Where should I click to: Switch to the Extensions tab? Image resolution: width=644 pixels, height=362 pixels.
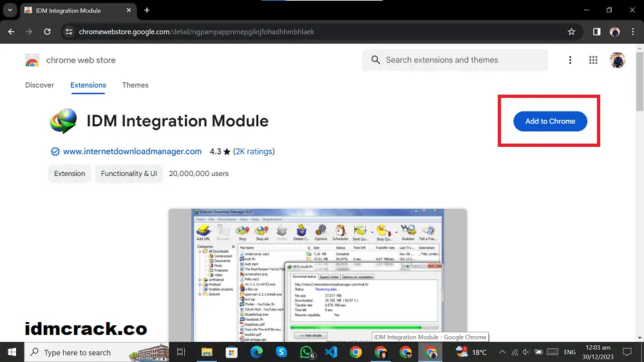[88, 85]
